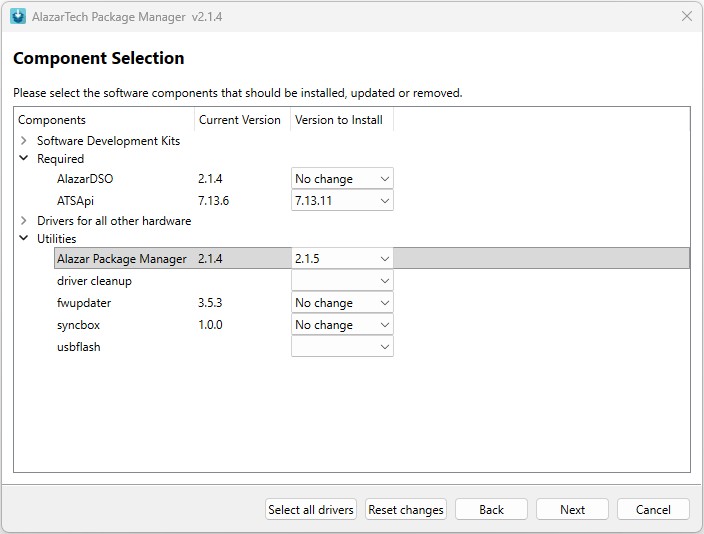
Task: Collapse the Utilities group
Action: (x=24, y=239)
